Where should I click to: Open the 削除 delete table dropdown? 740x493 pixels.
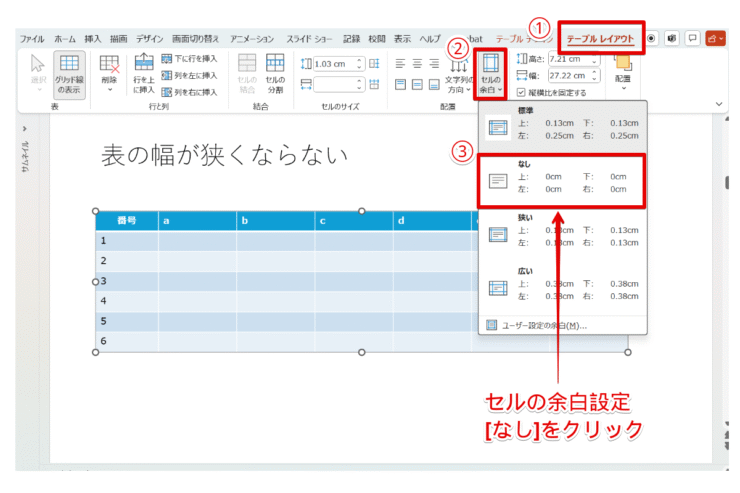pos(109,74)
